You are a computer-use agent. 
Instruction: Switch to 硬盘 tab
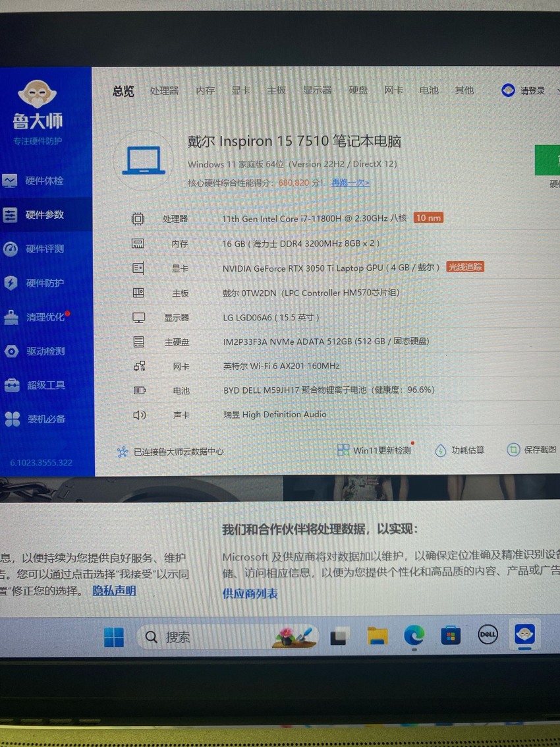(358, 90)
